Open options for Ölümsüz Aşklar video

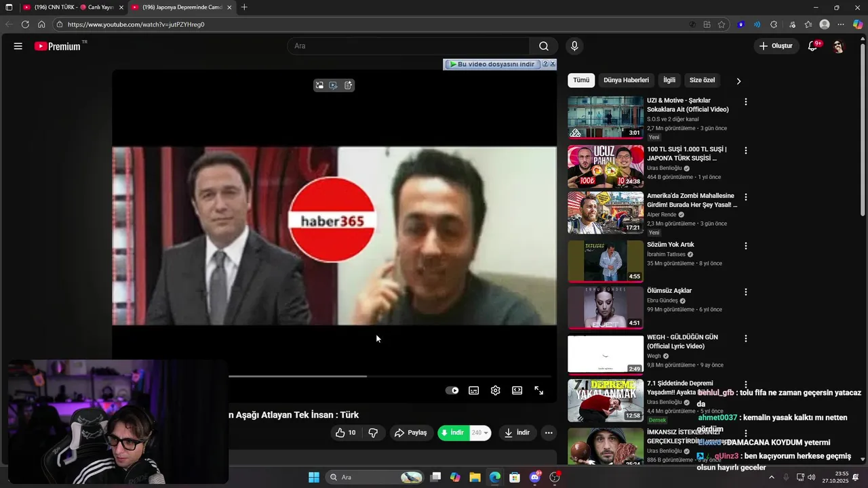(746, 292)
